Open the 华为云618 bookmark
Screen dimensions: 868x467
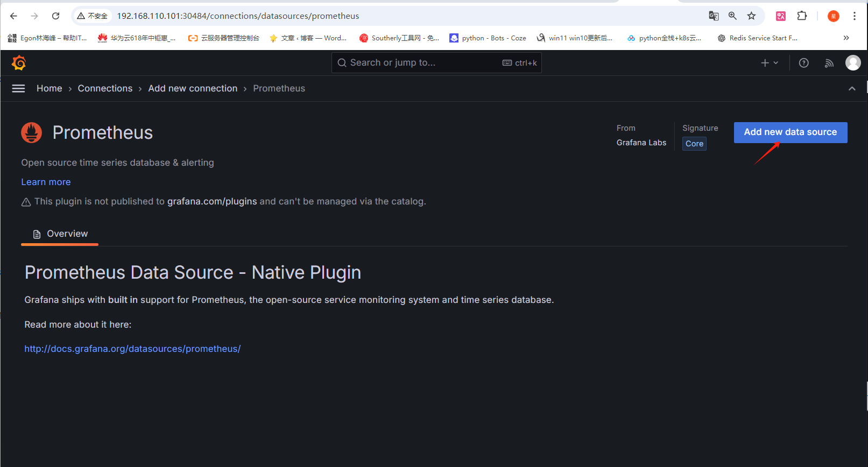[137, 38]
